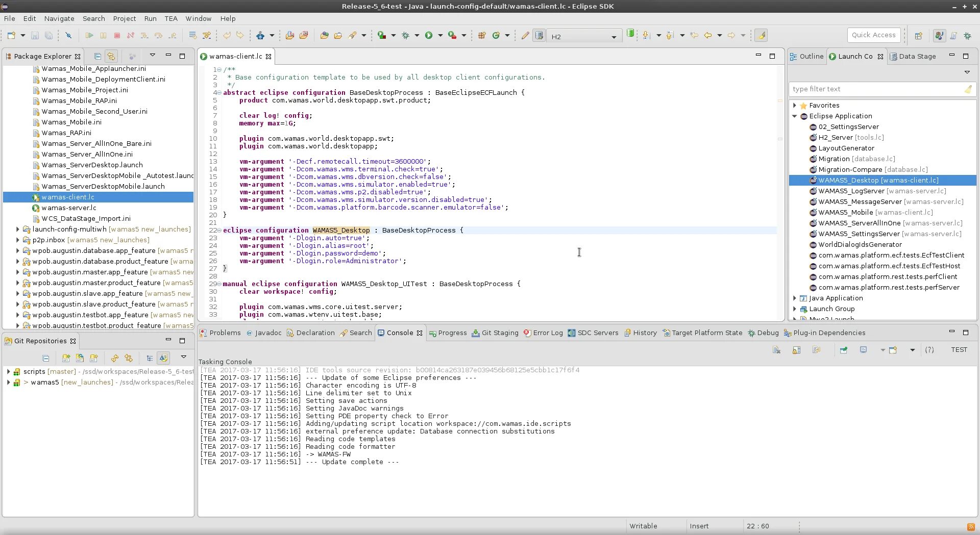
Task: Click the pencil annotation toolbar icon
Action: [x=525, y=36]
